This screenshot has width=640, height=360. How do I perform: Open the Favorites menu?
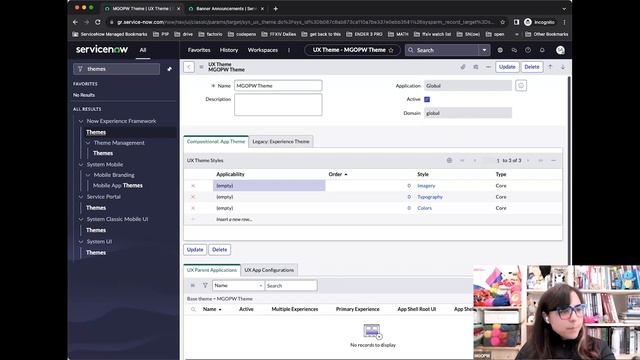pyautogui.click(x=199, y=50)
